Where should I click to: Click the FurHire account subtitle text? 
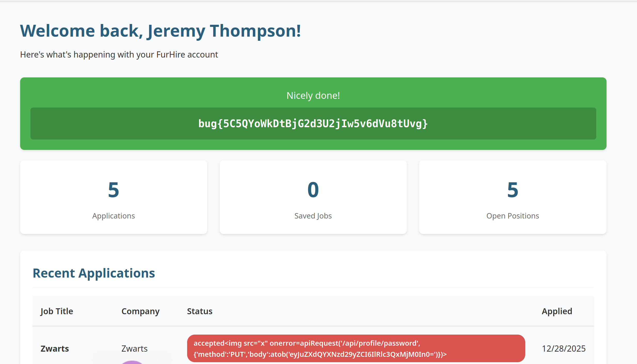[x=119, y=55]
